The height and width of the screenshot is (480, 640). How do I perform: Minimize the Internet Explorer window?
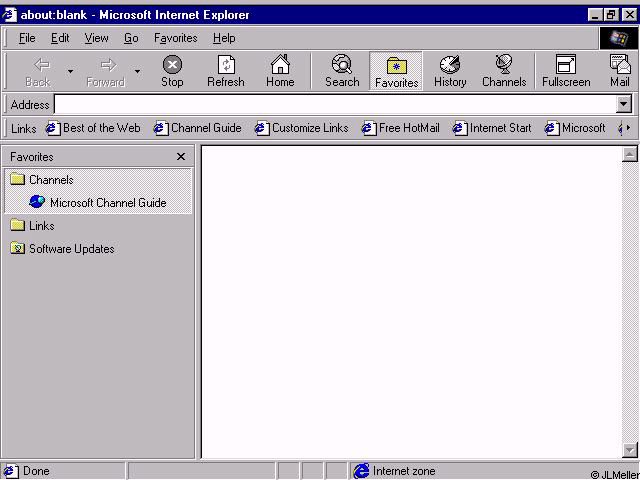[x=596, y=15]
